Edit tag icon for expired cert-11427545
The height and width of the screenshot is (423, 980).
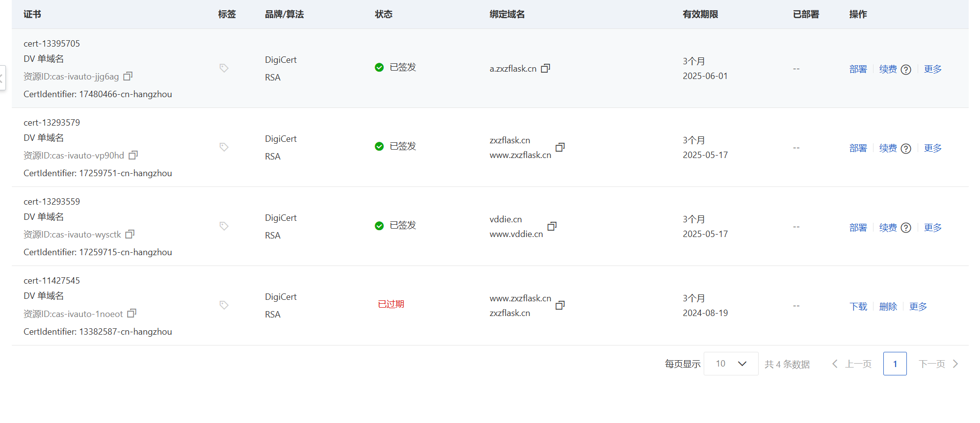(224, 305)
